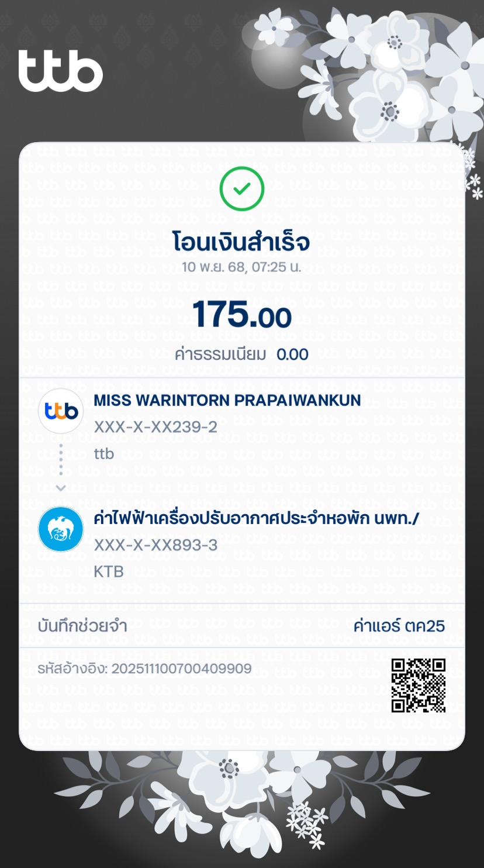Screen dimensions: 484x868
Task: Click the บันทึกช่วยจำ memo label
Action: (82, 626)
